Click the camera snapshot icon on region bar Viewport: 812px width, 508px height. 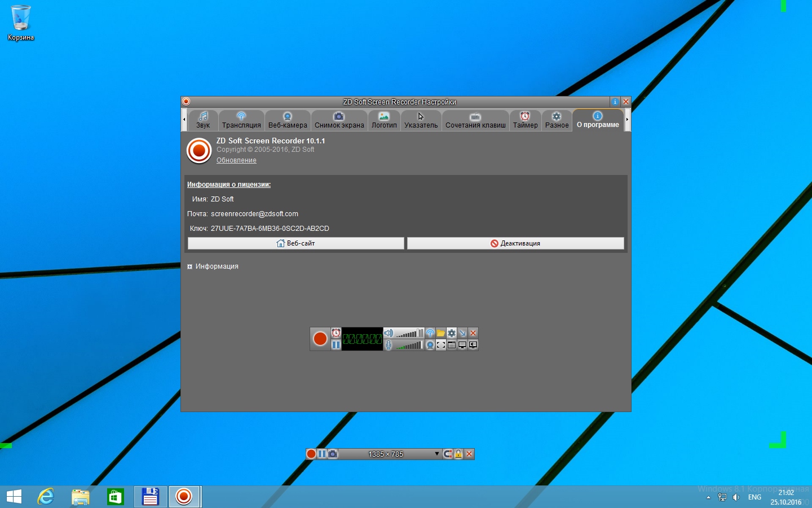pyautogui.click(x=333, y=454)
